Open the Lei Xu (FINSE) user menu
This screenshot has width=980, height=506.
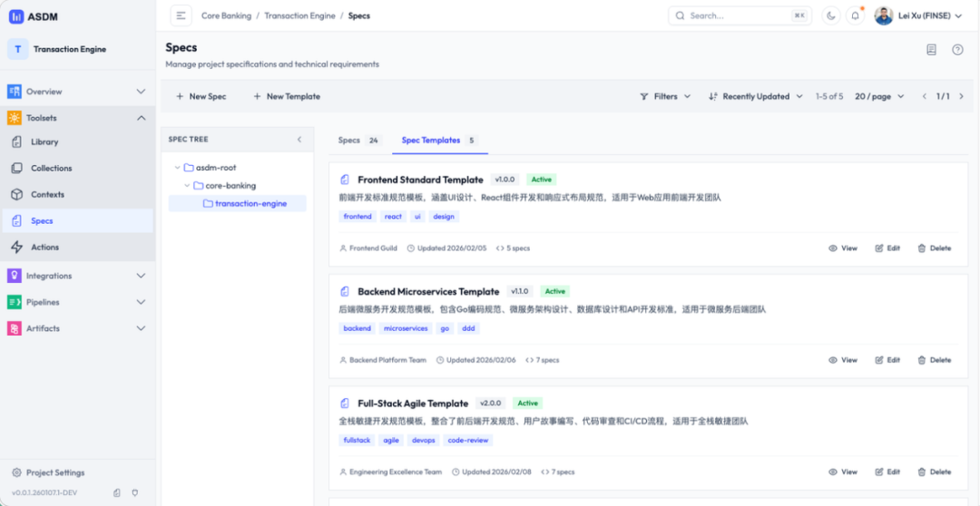click(917, 15)
